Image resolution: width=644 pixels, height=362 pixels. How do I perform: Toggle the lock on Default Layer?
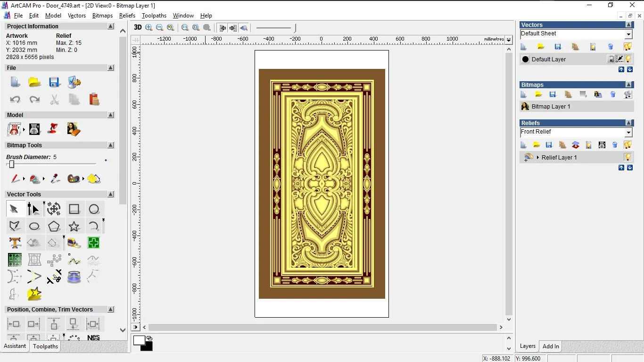point(611,59)
